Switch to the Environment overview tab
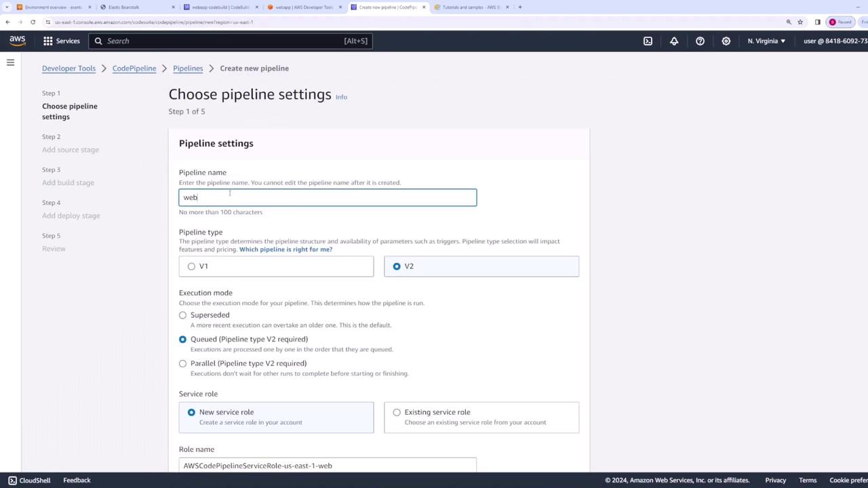Image resolution: width=868 pixels, height=488 pixels. click(x=54, y=7)
